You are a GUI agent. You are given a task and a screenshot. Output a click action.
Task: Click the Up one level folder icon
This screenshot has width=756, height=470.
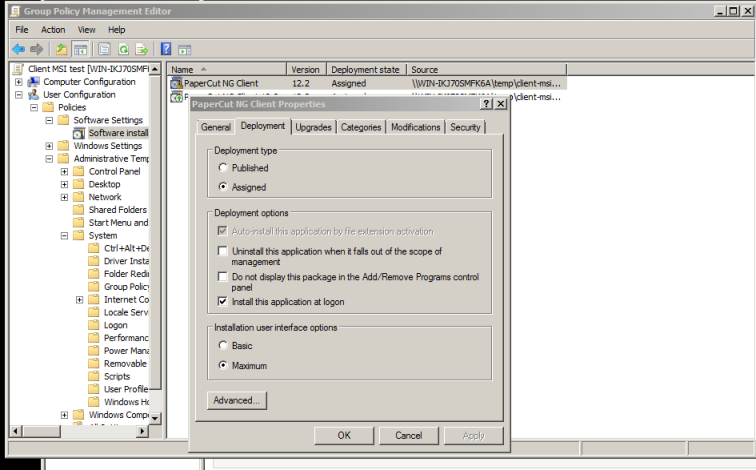pyautogui.click(x=61, y=49)
